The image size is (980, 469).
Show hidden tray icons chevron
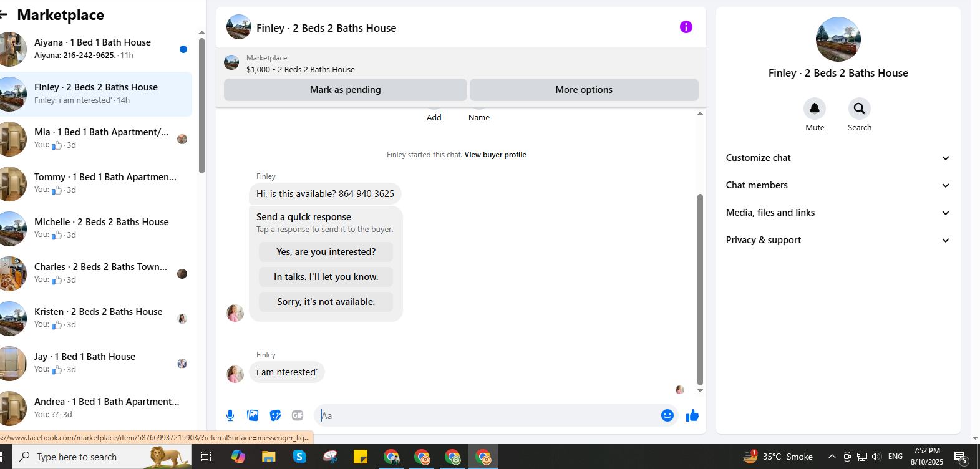point(832,457)
